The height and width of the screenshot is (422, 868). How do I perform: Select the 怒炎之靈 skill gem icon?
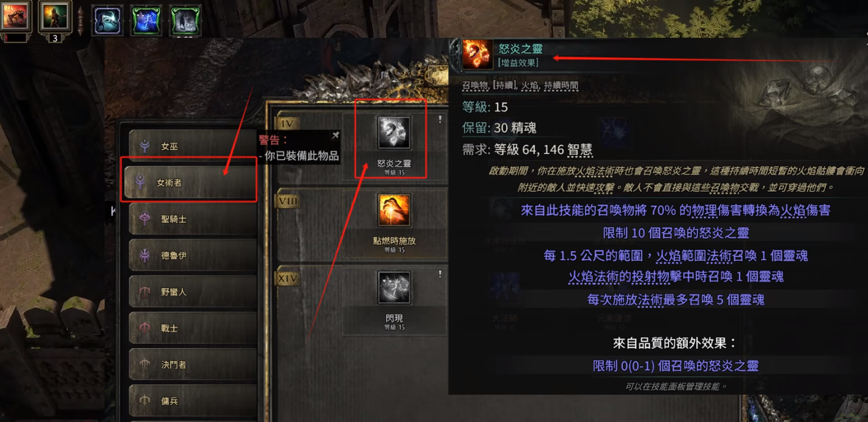(x=394, y=133)
